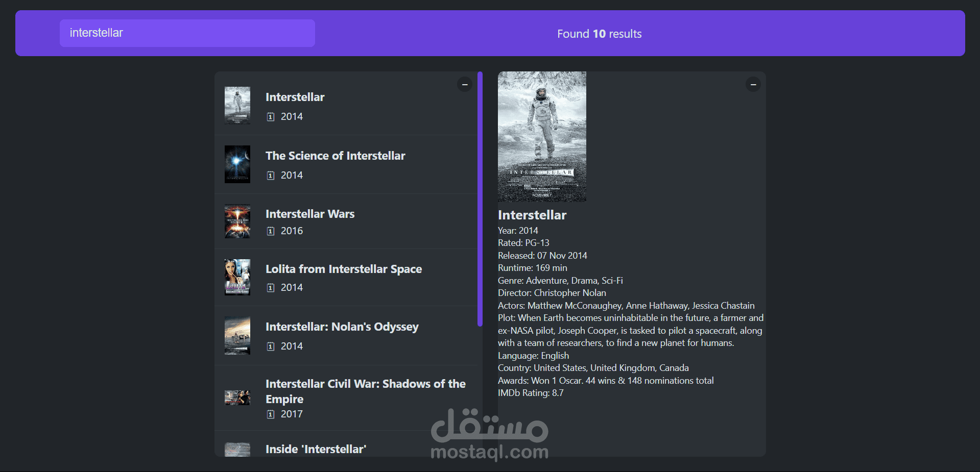This screenshot has height=472, width=980.
Task: Click the Director: Christopher Nolan line
Action: click(552, 293)
